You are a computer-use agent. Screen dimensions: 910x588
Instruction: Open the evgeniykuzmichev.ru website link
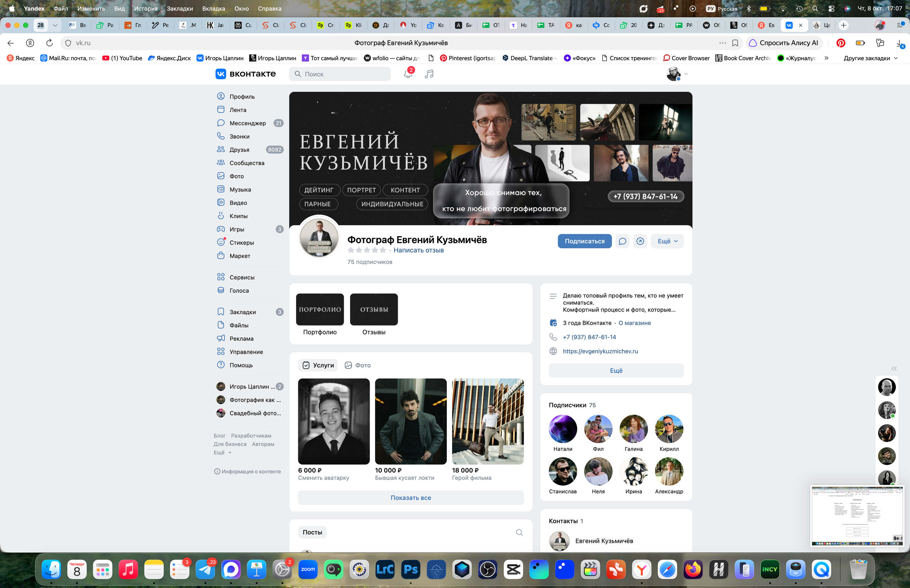600,351
